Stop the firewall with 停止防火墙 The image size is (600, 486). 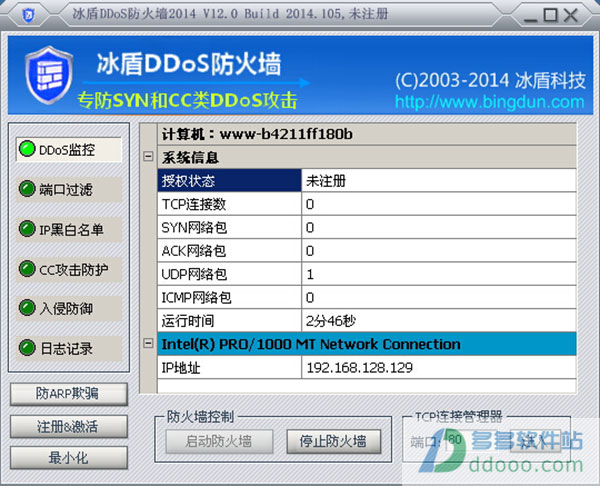334,441
